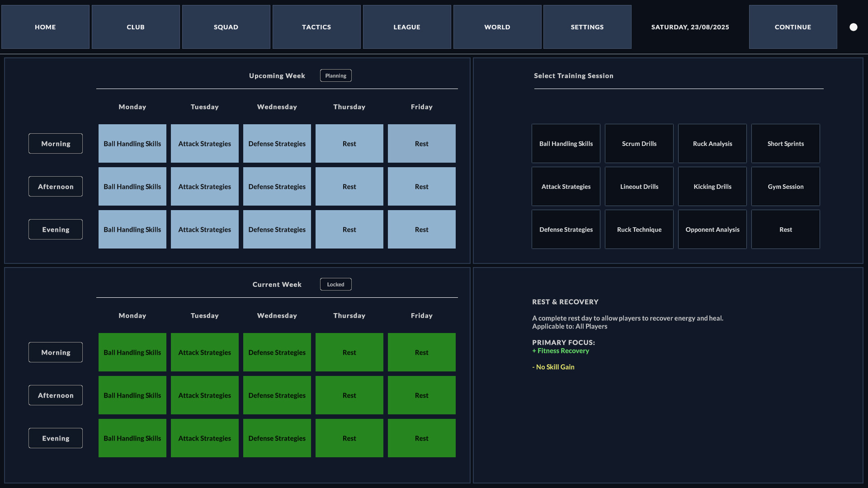The width and height of the screenshot is (868, 488).
Task: Select Upcoming Week Thursday Evening Rest slot
Action: pyautogui.click(x=349, y=230)
